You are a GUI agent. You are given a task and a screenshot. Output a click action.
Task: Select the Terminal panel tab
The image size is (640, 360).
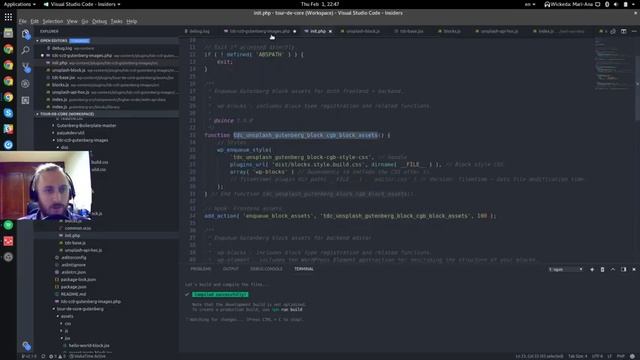[x=304, y=269]
